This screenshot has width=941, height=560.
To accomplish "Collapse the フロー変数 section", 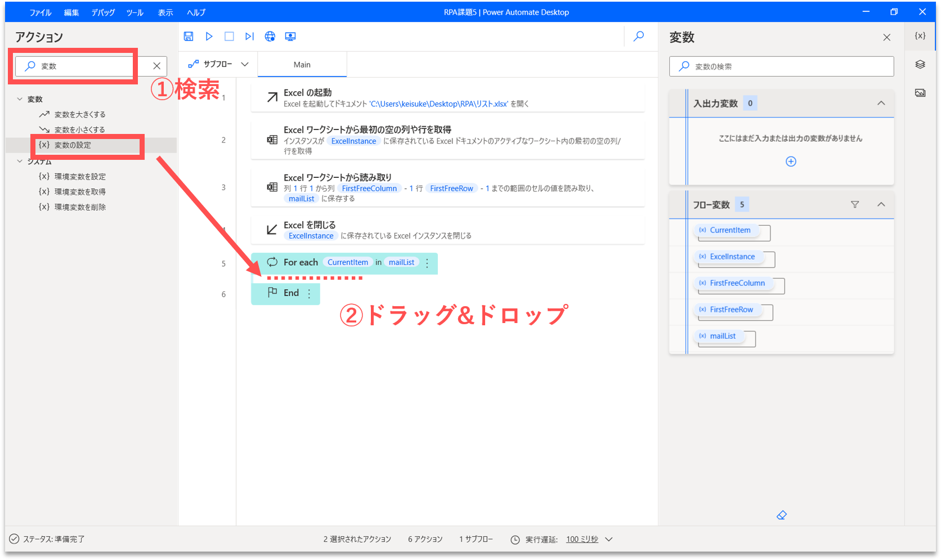I will (x=881, y=205).
